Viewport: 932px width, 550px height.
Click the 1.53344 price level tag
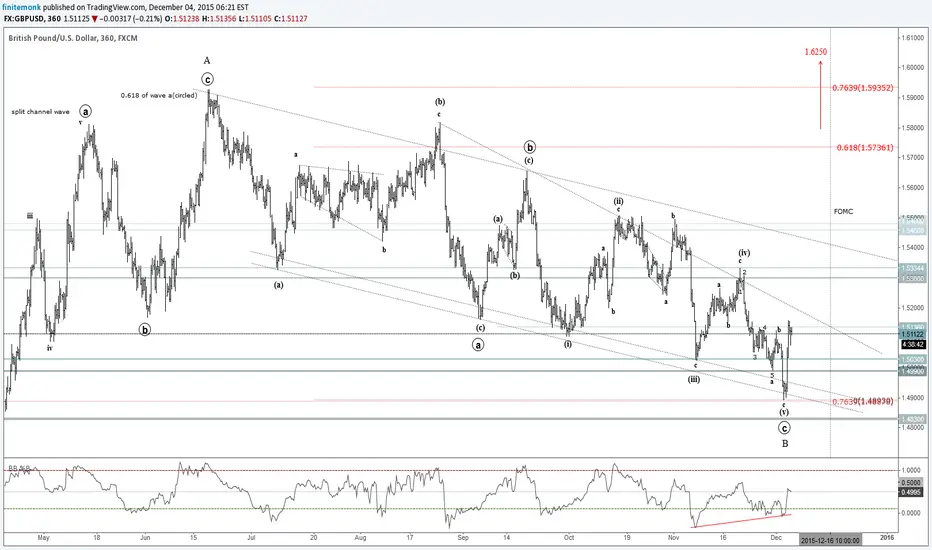coord(911,268)
